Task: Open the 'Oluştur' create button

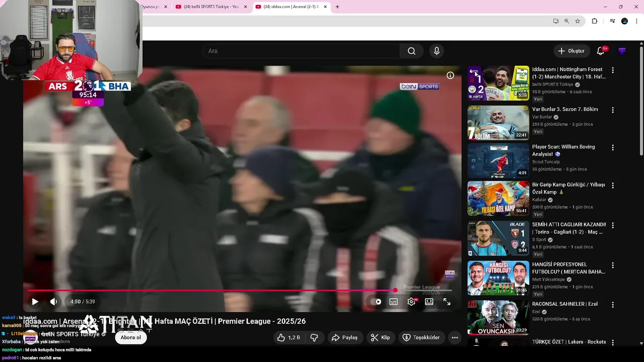Action: pyautogui.click(x=571, y=51)
